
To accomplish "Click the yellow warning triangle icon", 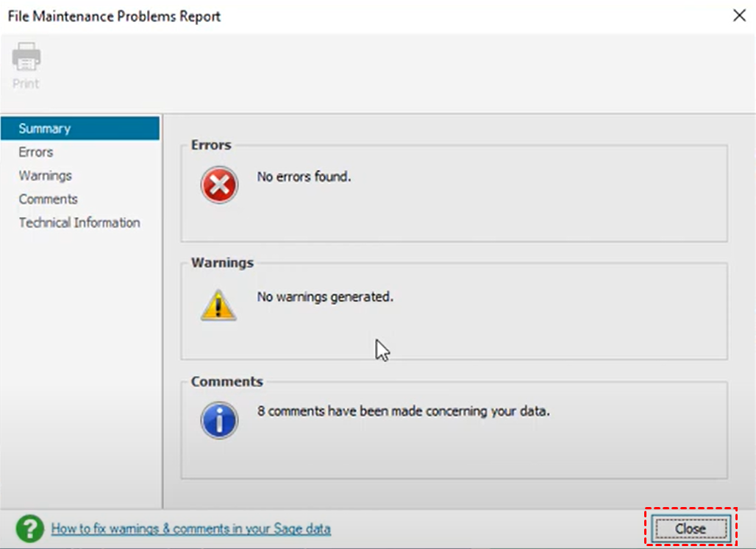I will click(x=218, y=304).
